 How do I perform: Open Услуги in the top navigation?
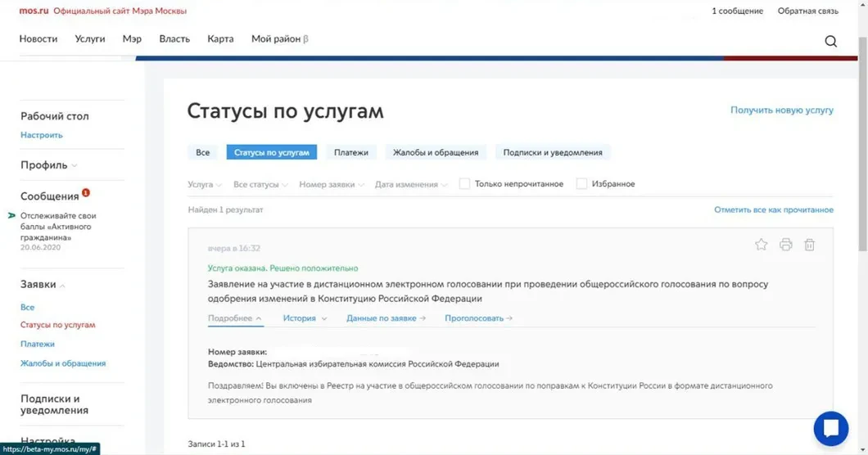90,38
